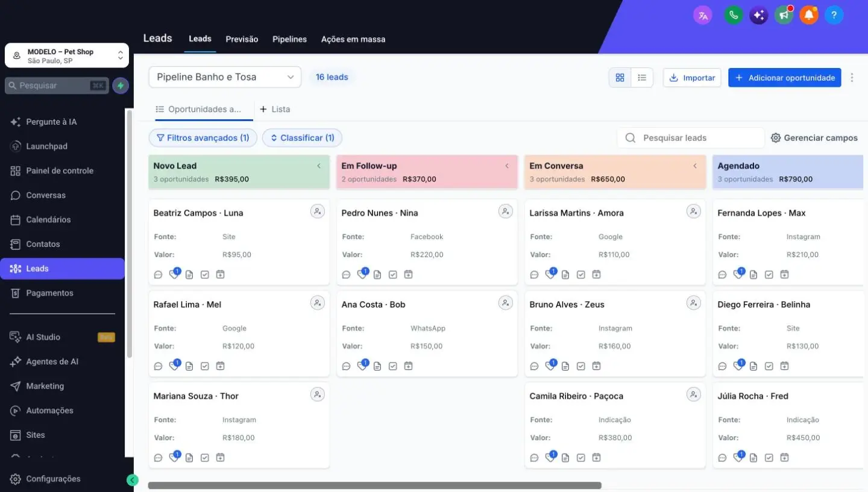Click calendar icon on Larissa Martins card
Image resolution: width=868 pixels, height=492 pixels.
pos(596,275)
